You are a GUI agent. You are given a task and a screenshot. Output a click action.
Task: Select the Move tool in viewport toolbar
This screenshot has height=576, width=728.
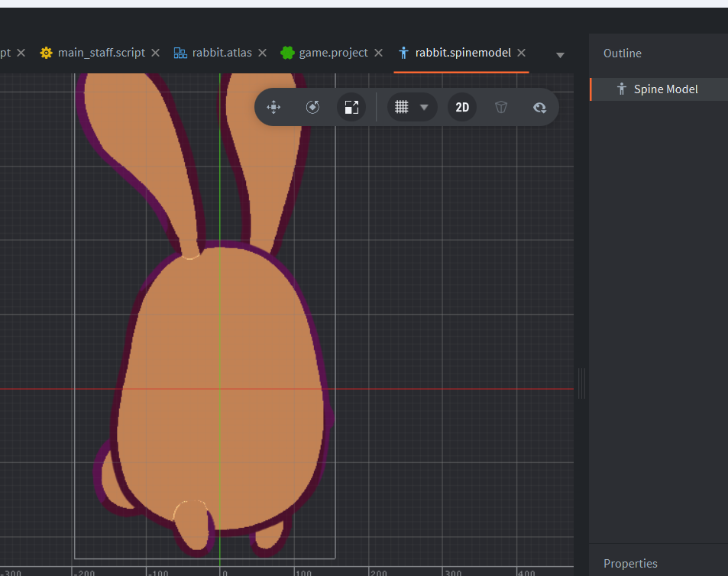273,107
